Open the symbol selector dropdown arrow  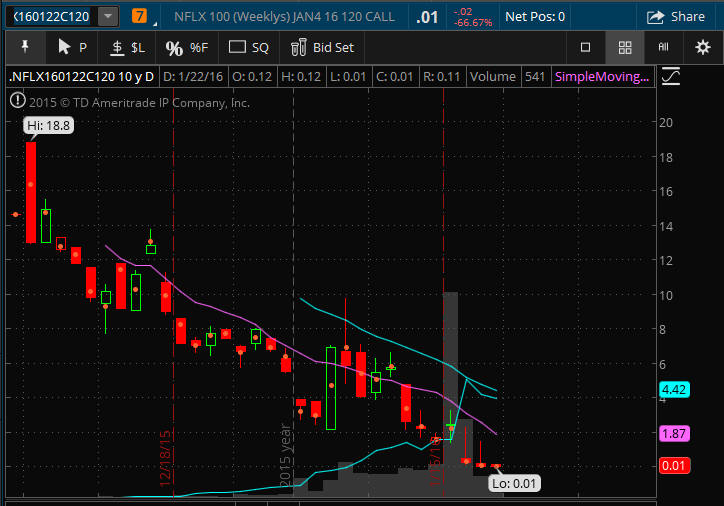pos(108,16)
